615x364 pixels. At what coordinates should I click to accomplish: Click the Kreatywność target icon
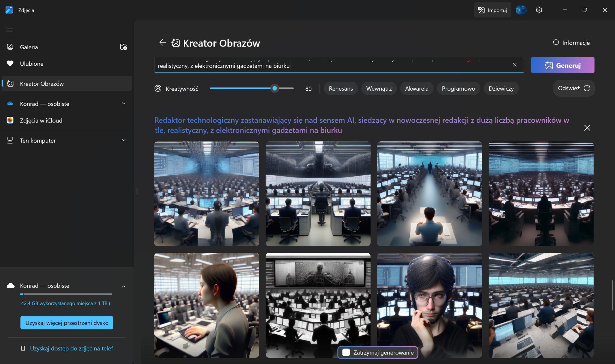(x=158, y=89)
